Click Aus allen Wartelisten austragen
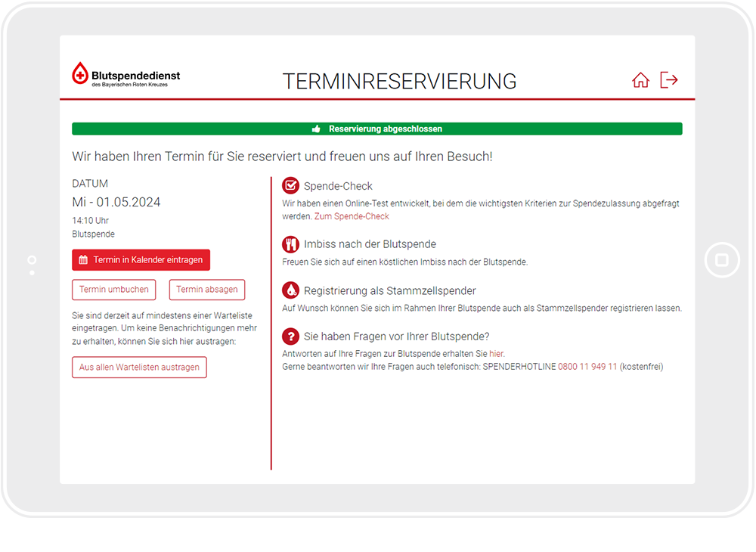Viewport: 756px width, 552px height. [x=139, y=367]
